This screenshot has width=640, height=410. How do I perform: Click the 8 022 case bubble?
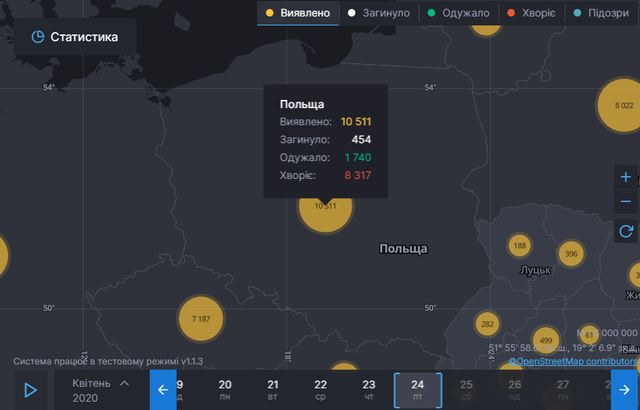click(623, 106)
